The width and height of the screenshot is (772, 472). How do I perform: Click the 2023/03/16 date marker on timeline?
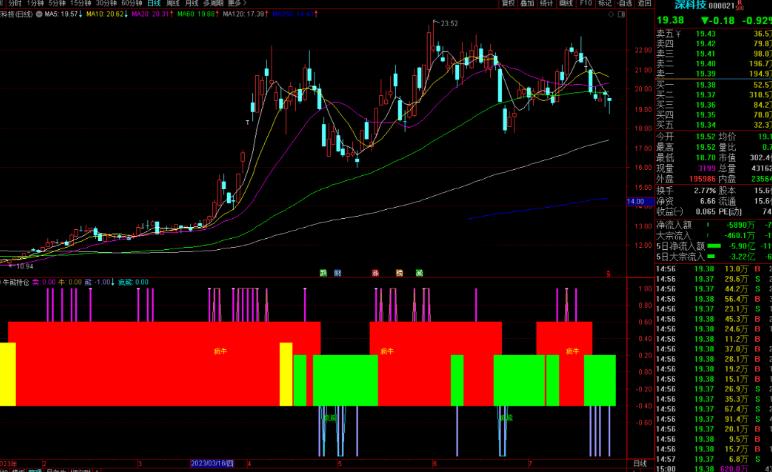point(212,464)
